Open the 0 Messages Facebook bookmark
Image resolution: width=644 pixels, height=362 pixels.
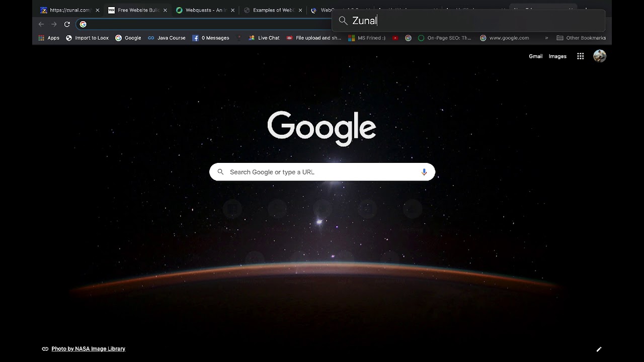click(x=210, y=38)
